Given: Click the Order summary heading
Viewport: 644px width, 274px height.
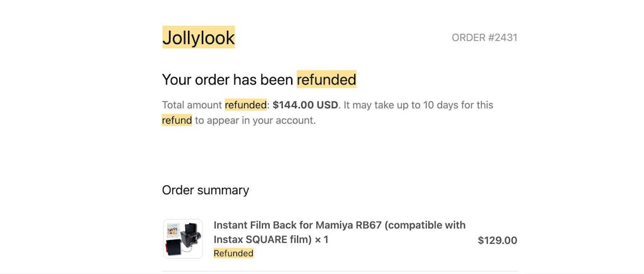Looking at the screenshot, I should pos(206,190).
